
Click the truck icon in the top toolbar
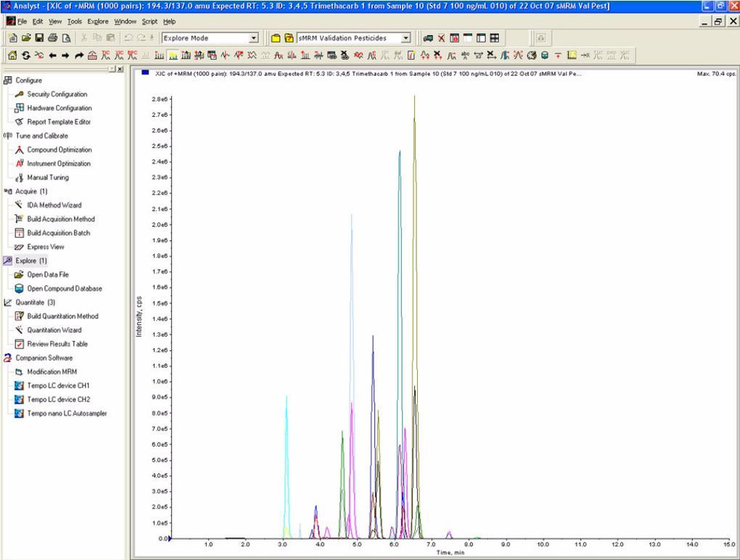click(428, 38)
